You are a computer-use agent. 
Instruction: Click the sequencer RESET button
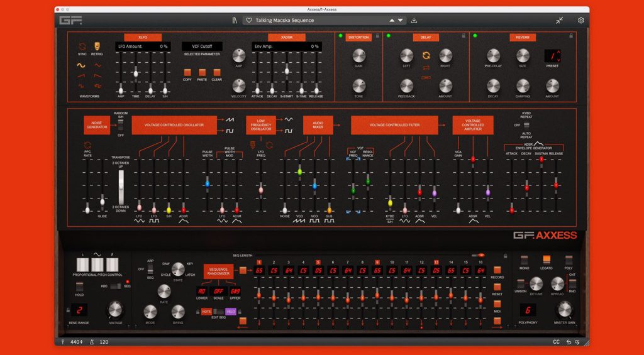(x=497, y=287)
